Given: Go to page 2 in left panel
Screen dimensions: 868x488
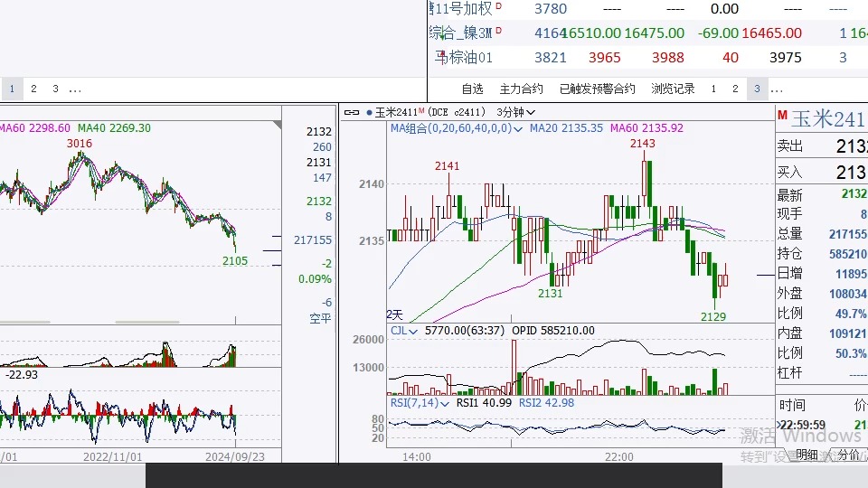Looking at the screenshot, I should click(x=33, y=89).
